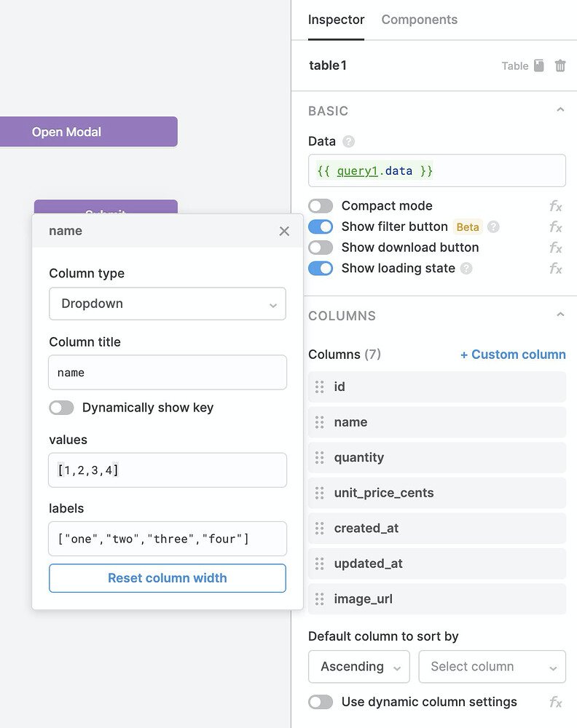
Task: Add a Custom column
Action: click(513, 355)
